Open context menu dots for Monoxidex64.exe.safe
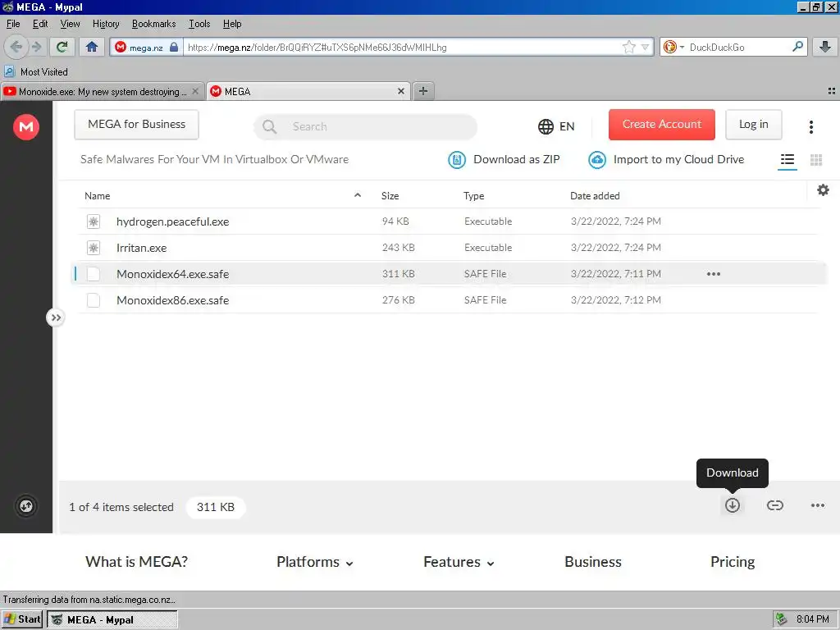Image resolution: width=840 pixels, height=630 pixels. click(x=714, y=274)
